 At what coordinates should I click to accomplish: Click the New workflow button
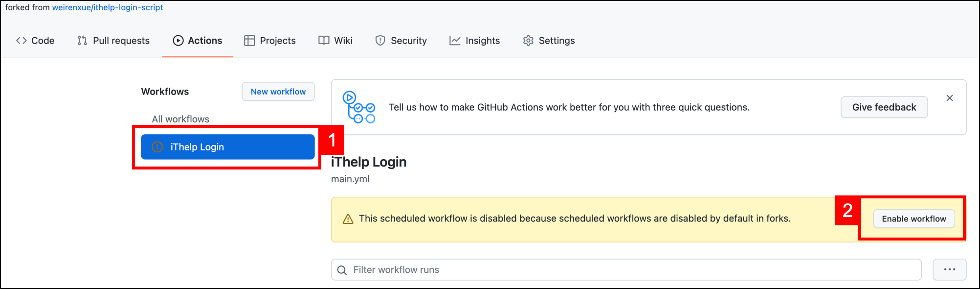coord(278,92)
